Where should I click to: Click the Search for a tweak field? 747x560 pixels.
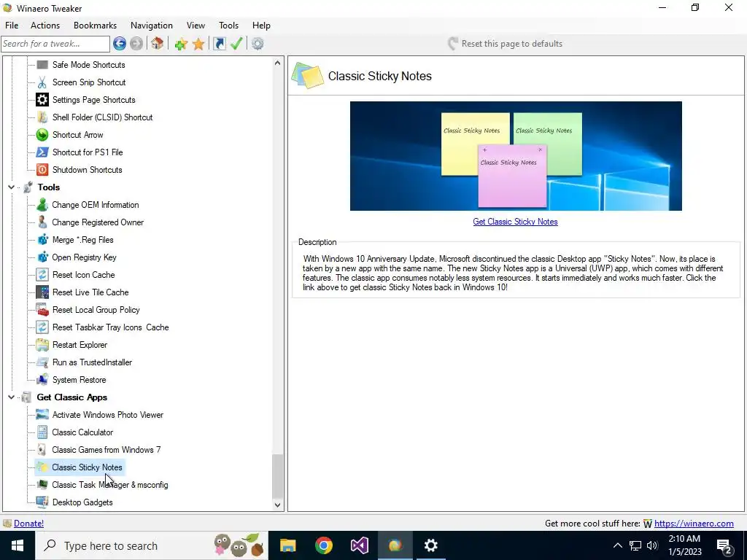pos(55,44)
